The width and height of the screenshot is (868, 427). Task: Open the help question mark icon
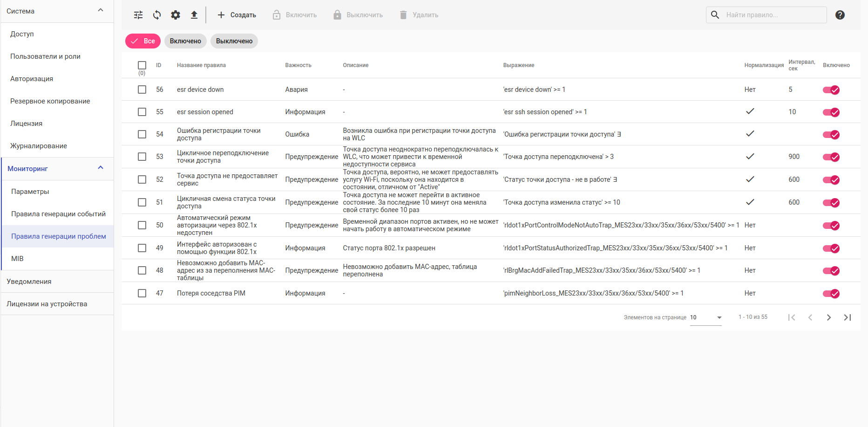[x=840, y=15]
